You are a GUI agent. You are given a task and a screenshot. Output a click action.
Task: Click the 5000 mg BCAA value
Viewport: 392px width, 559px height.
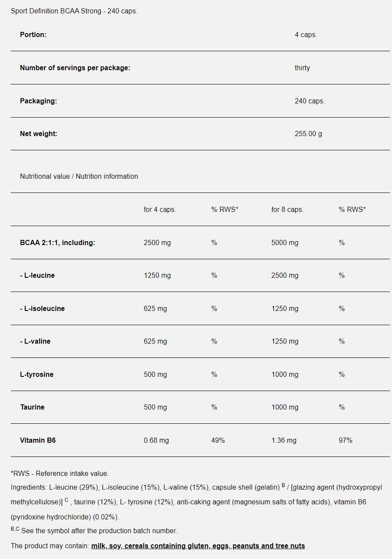coord(285,242)
